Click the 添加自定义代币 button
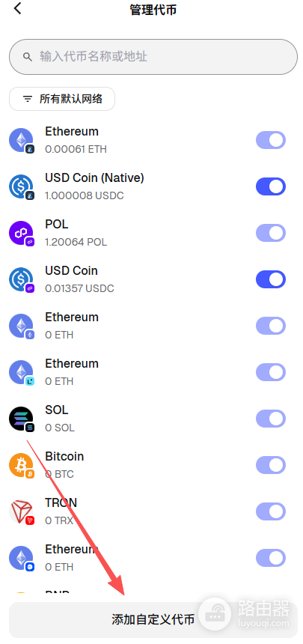 153,620
